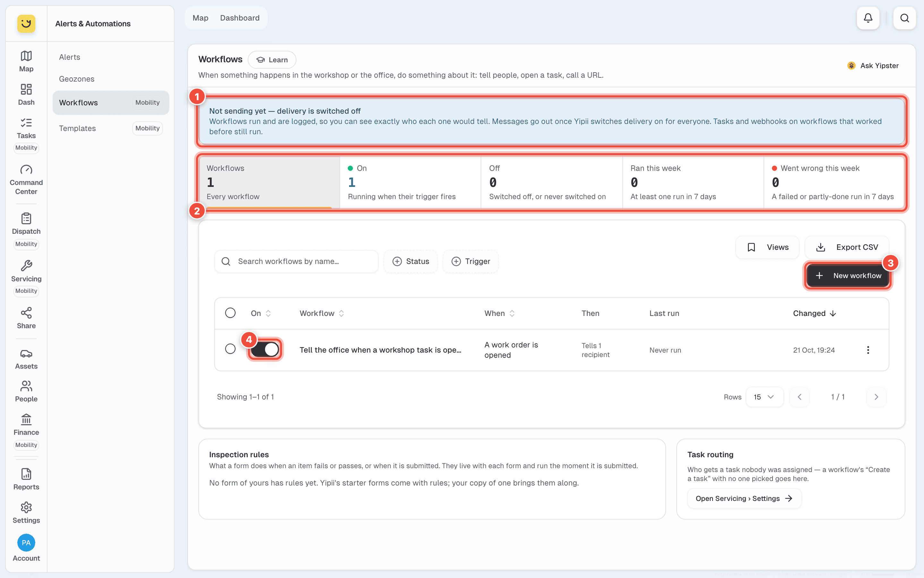
Task: Select the 'Tell the office' workflow row checkbox
Action: click(x=230, y=349)
